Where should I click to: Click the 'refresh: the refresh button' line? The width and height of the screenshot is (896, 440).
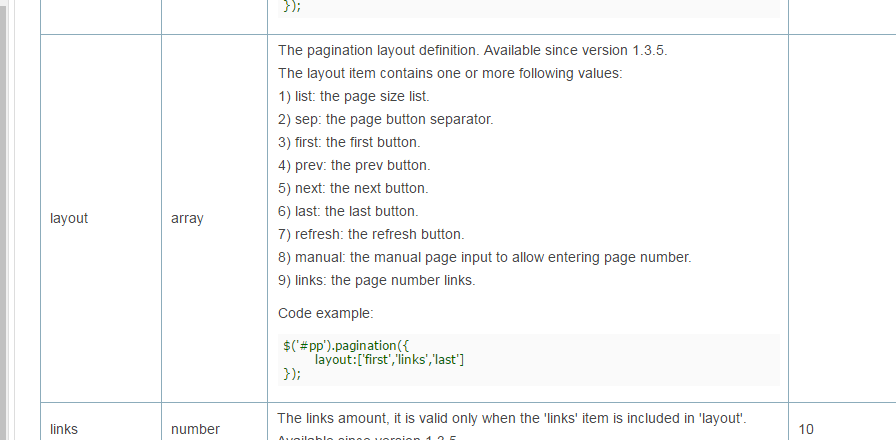point(371,234)
